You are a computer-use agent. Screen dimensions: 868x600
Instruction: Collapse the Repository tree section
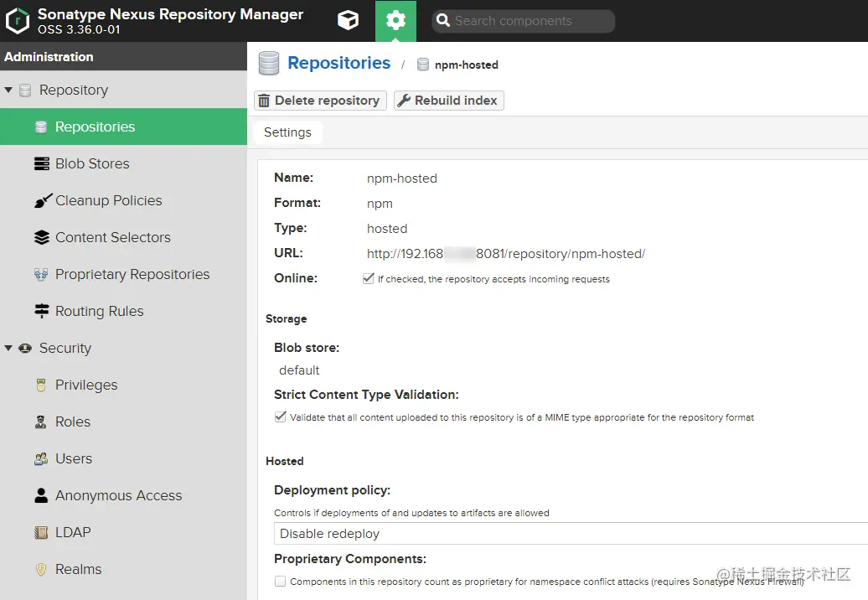pos(8,90)
